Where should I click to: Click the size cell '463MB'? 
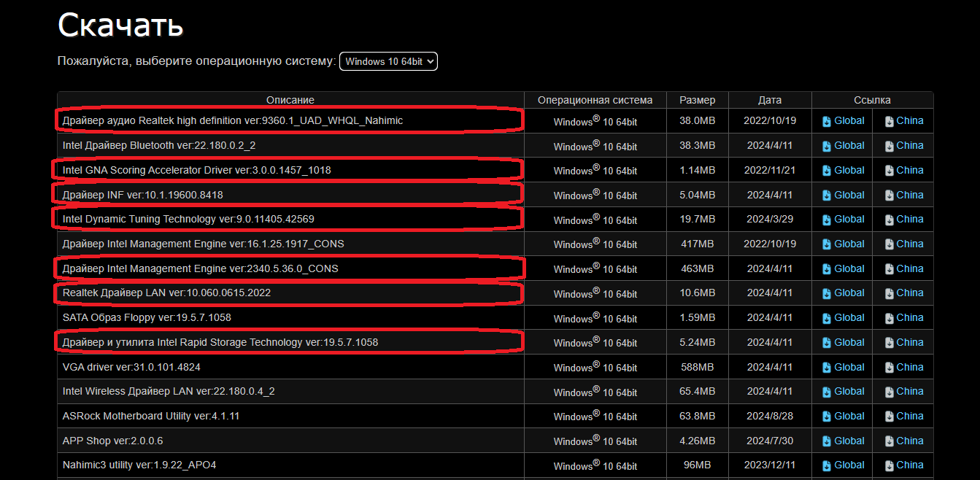[697, 268]
